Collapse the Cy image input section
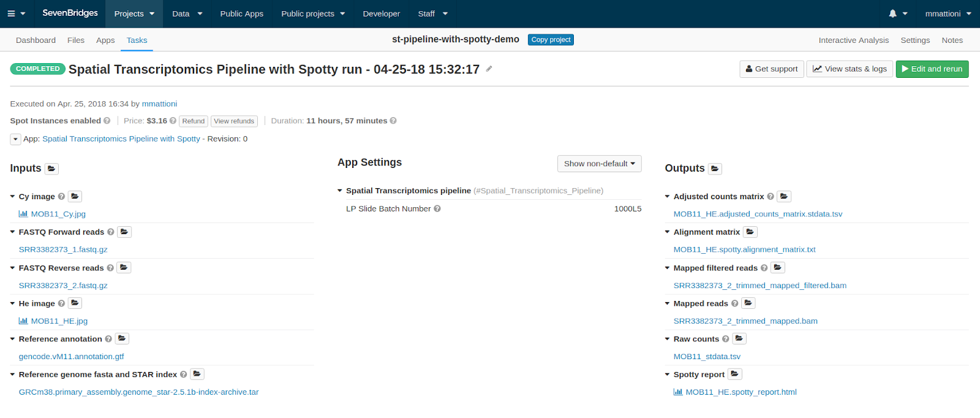This screenshot has width=980, height=418. (12, 197)
